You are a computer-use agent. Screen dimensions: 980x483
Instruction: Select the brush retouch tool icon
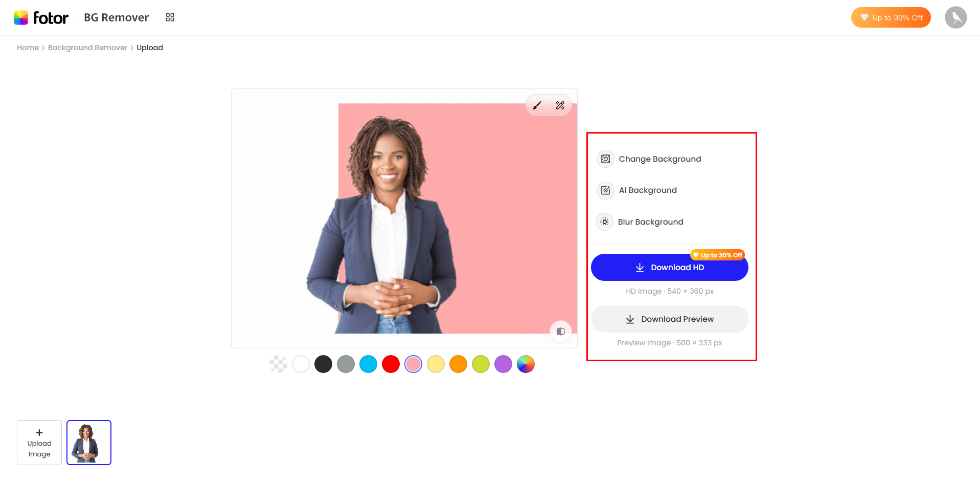tap(537, 105)
